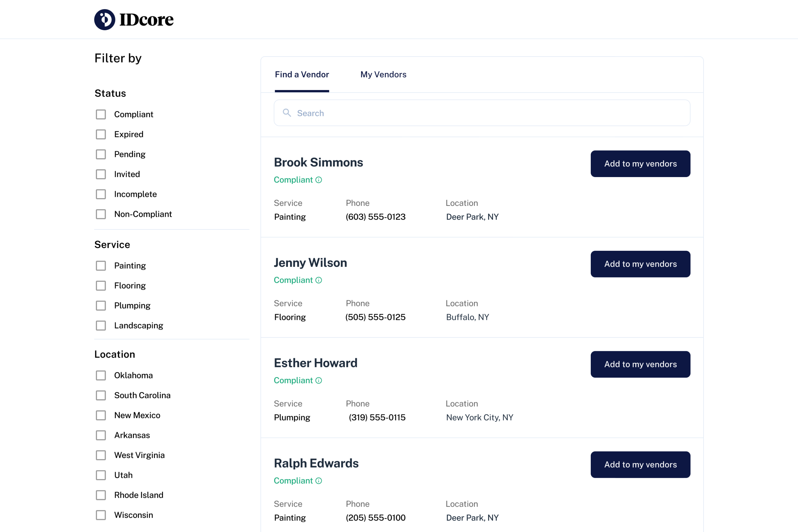Switch to the My Vendors tab

click(x=383, y=75)
